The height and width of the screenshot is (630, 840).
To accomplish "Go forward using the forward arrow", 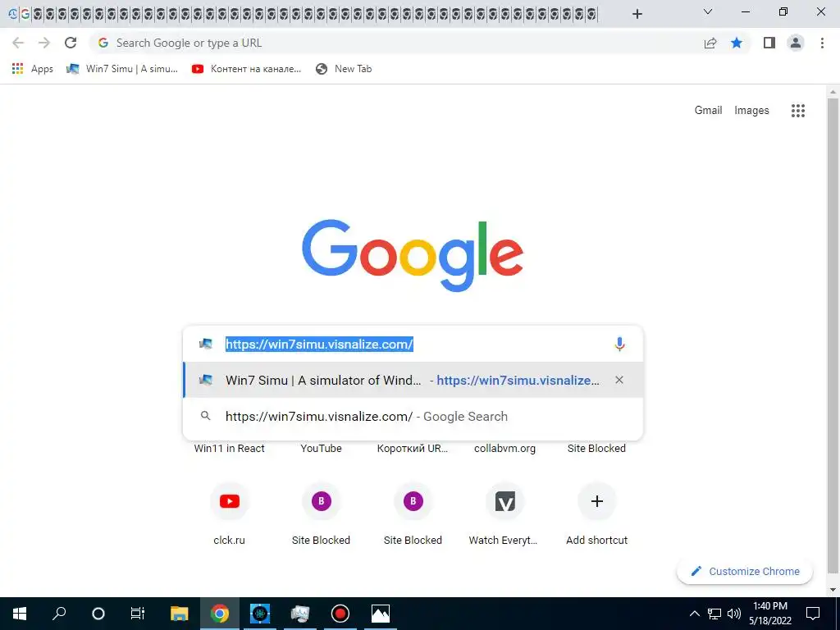I will (44, 43).
